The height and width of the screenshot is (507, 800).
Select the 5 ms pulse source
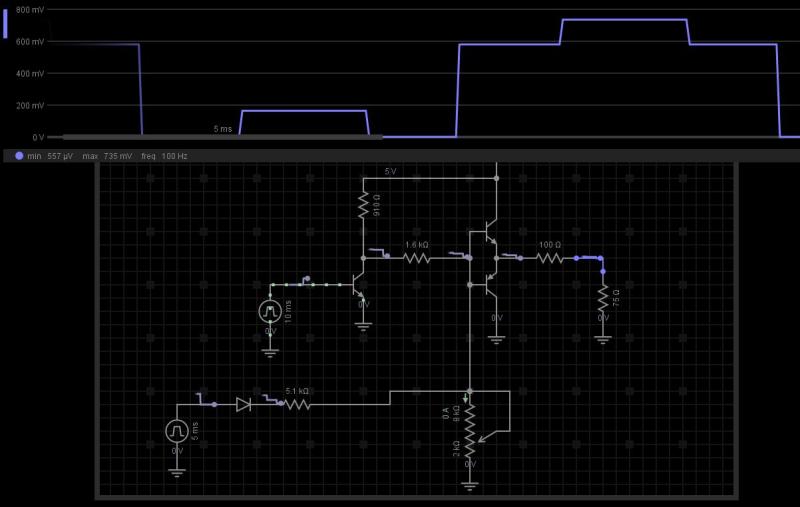pos(177,431)
